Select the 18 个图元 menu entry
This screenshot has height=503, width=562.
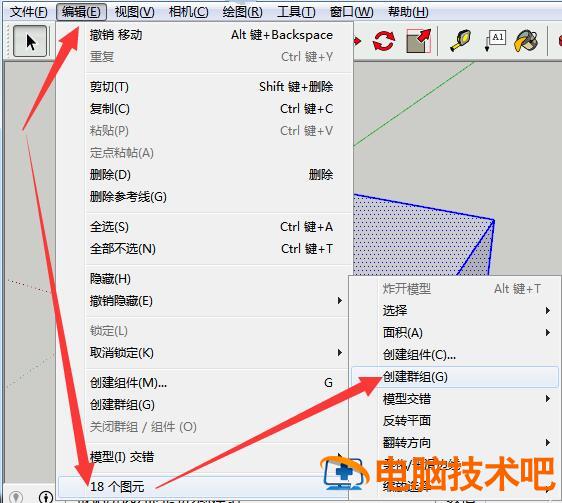click(203, 487)
